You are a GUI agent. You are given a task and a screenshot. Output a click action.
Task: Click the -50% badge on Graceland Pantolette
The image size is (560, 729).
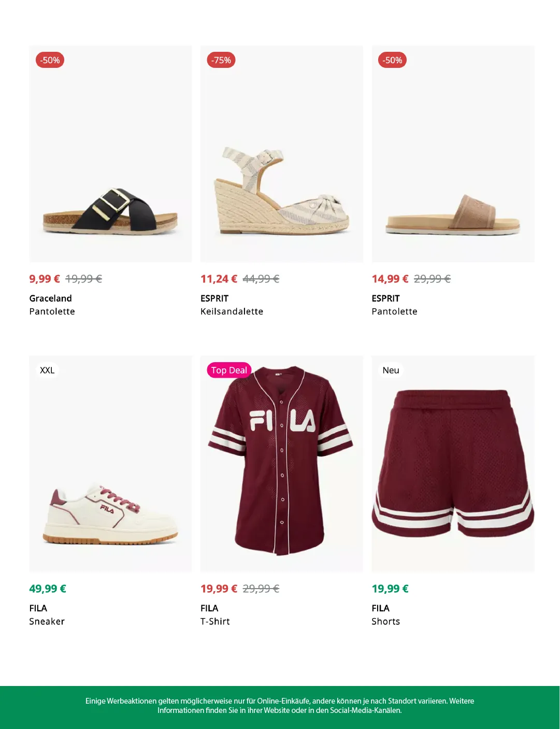(50, 60)
